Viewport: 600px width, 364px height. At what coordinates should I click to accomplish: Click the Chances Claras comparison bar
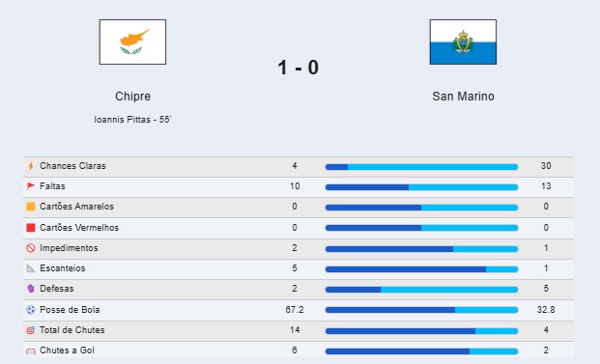coord(421,167)
